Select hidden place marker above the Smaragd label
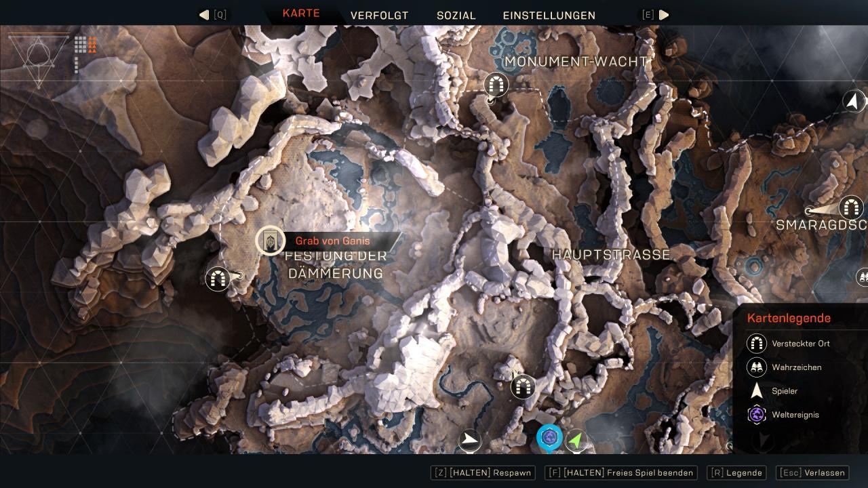Image resolution: width=868 pixels, height=488 pixels. (x=850, y=207)
